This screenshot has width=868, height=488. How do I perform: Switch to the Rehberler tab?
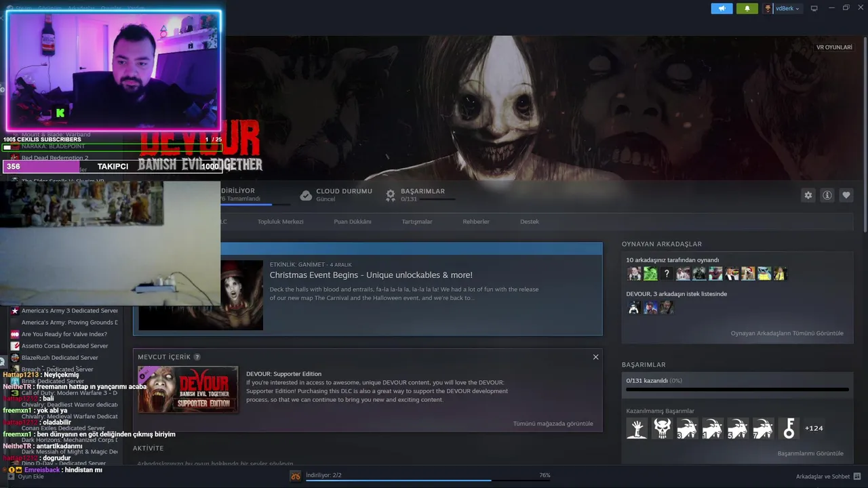(x=476, y=222)
